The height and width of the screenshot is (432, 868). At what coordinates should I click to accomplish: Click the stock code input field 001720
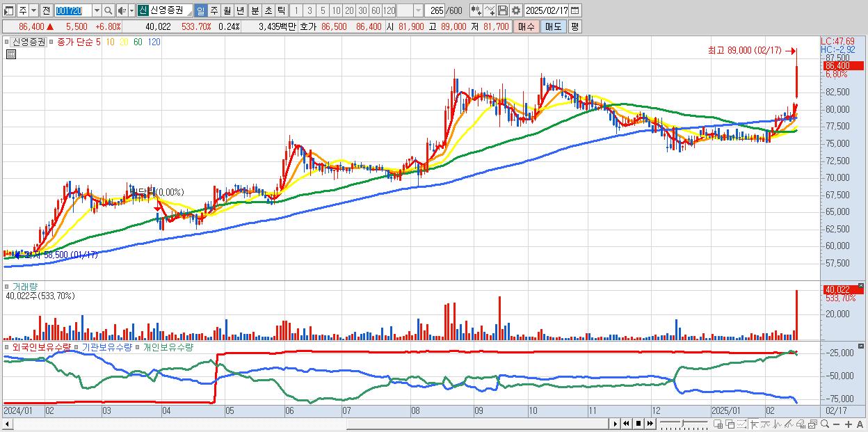tap(73, 10)
